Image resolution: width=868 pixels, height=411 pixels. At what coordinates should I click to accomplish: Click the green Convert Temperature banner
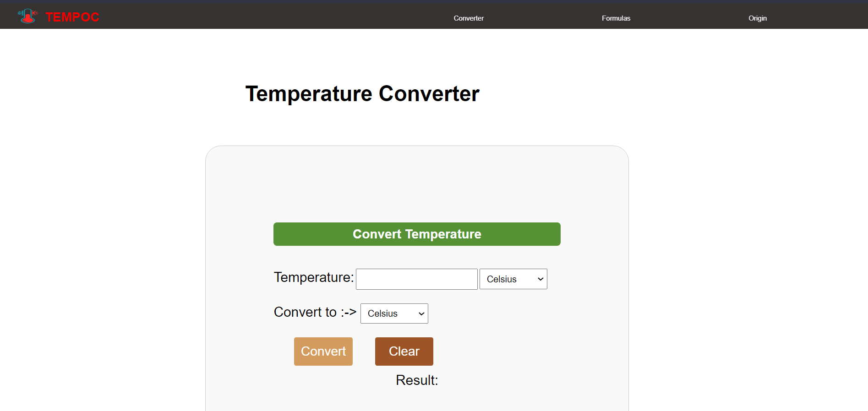tap(417, 234)
